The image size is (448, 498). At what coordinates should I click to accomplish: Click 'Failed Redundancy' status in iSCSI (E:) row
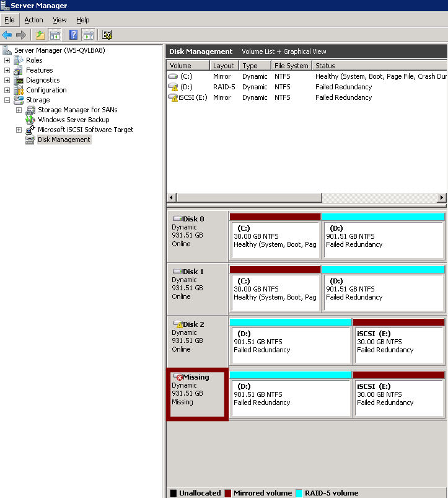click(344, 97)
